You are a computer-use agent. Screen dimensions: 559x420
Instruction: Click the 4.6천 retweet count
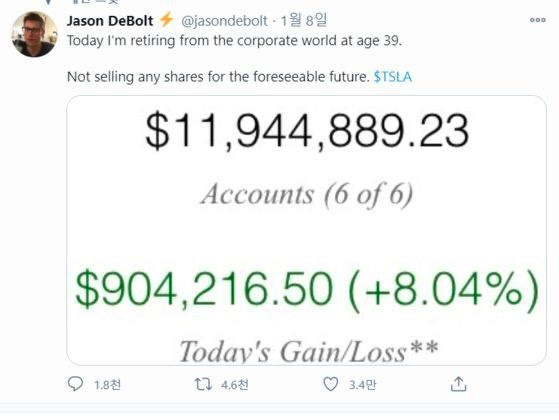235,385
